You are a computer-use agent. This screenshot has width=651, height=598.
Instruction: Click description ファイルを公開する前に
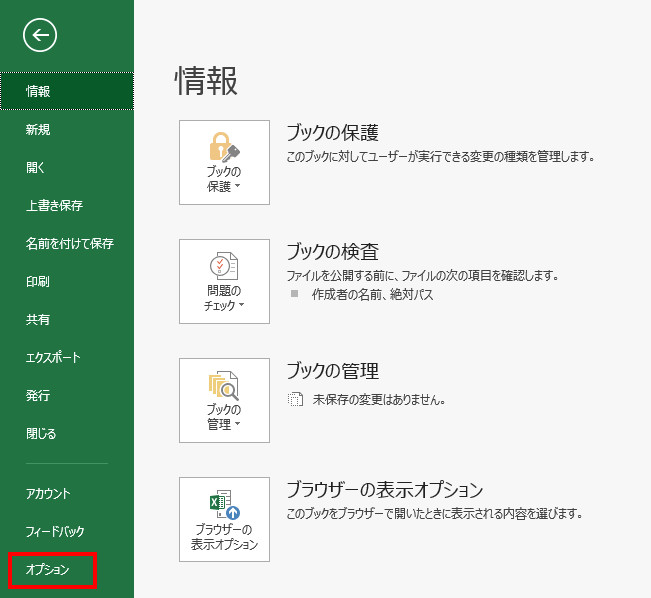(x=423, y=275)
